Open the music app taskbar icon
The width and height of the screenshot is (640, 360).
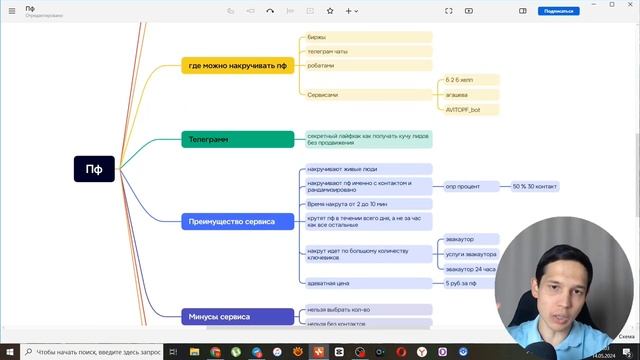click(277, 352)
